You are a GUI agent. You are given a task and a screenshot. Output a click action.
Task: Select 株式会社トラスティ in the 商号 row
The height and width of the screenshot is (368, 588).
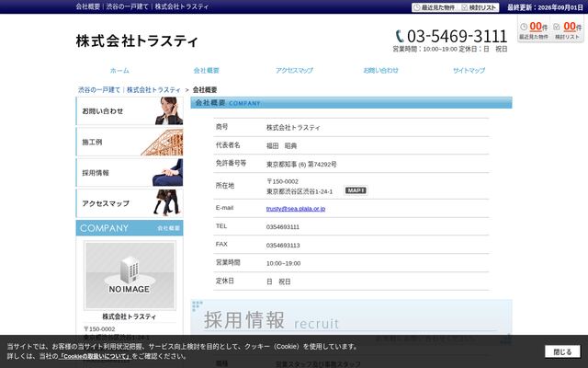click(x=293, y=128)
